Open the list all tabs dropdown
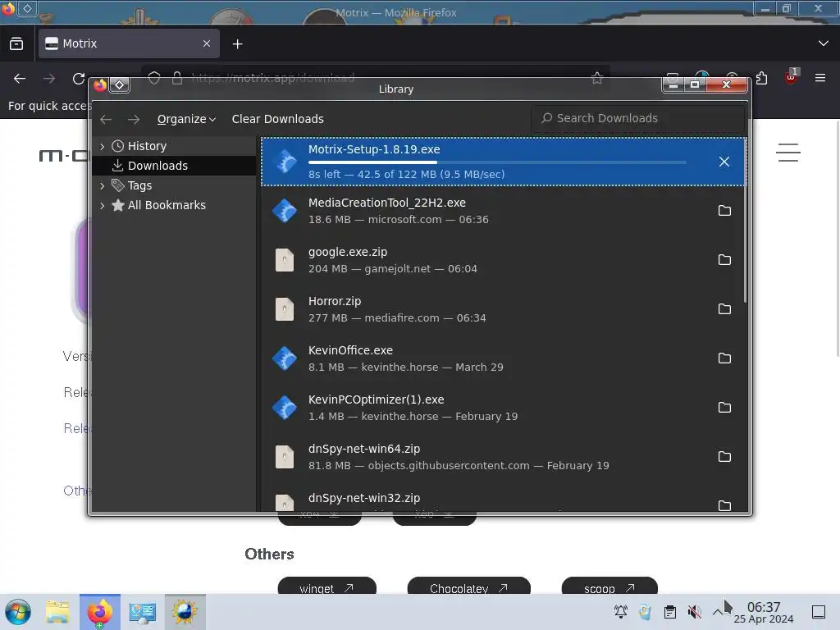 823,43
